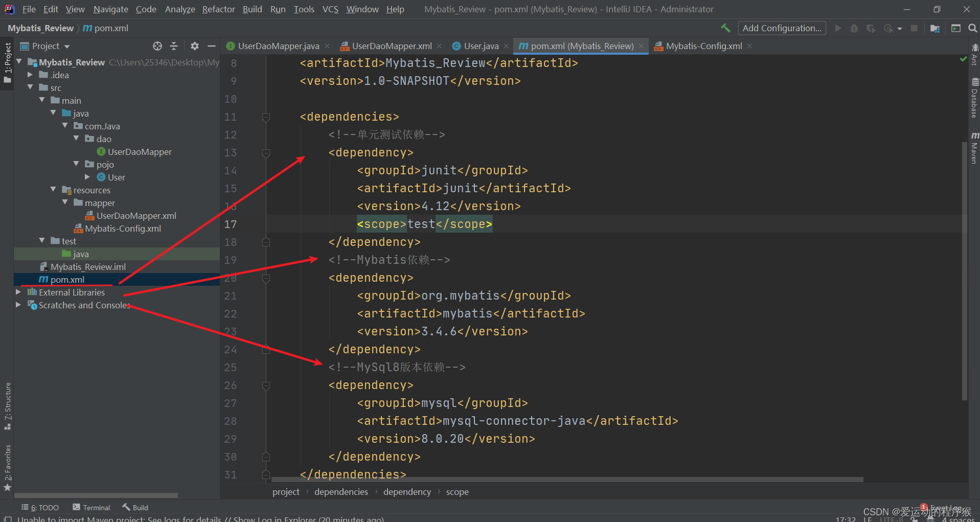Click the Locate/Select Opened File target icon
Viewport: 980px width, 522px height.
(x=157, y=46)
